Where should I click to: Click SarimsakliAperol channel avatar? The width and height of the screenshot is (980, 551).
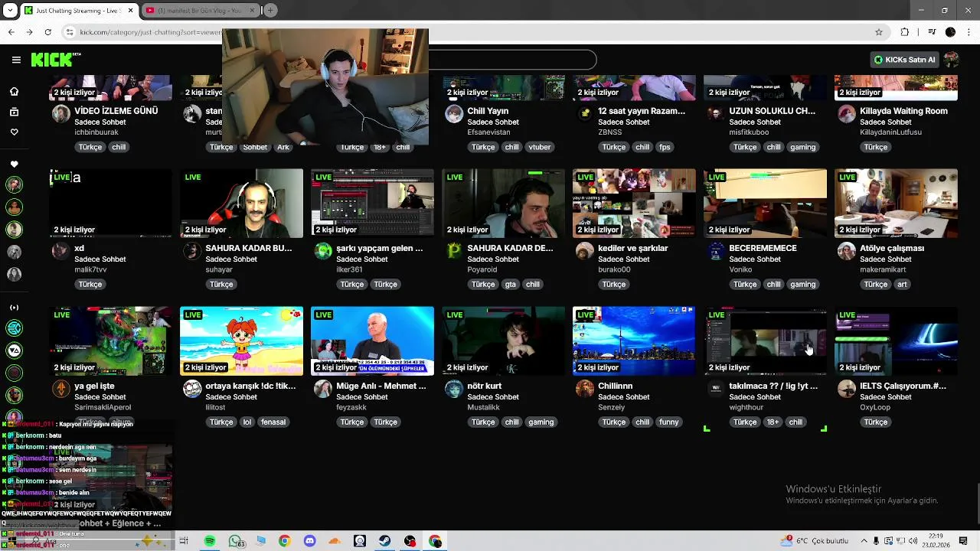[x=61, y=390]
